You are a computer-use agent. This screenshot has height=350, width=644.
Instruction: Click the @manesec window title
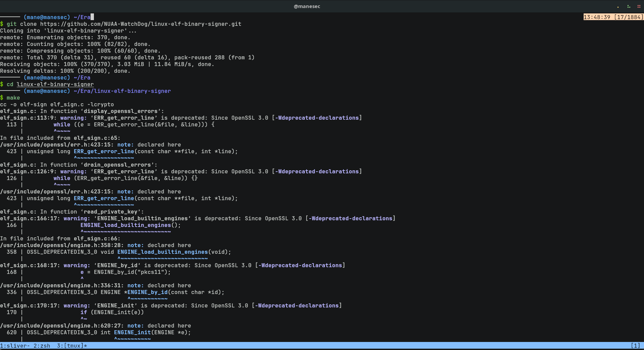[307, 6]
